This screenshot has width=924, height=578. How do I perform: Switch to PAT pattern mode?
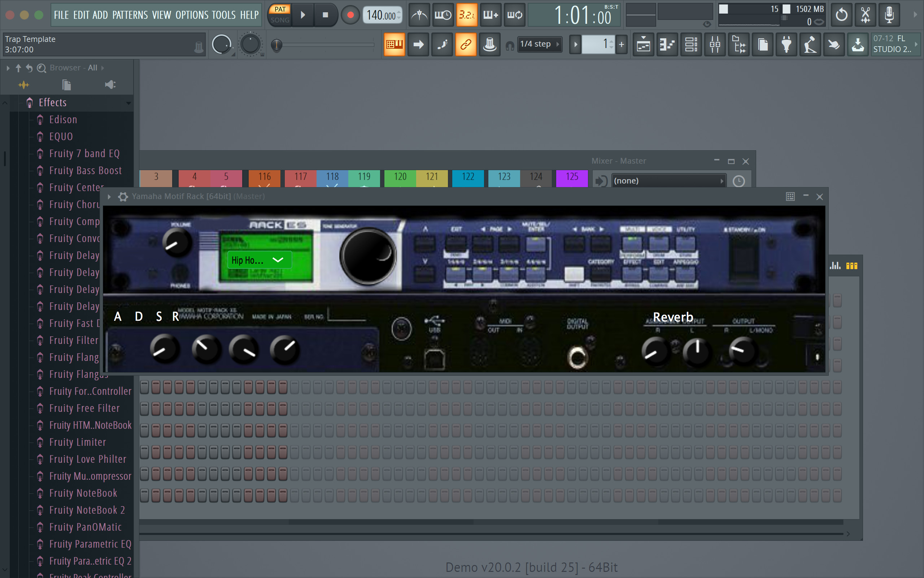(x=280, y=9)
